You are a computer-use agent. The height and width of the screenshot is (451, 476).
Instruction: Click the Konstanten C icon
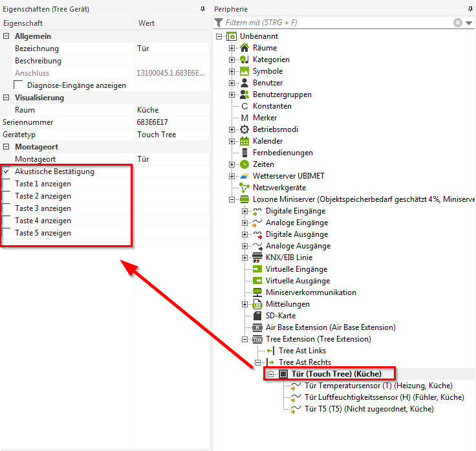pyautogui.click(x=244, y=106)
